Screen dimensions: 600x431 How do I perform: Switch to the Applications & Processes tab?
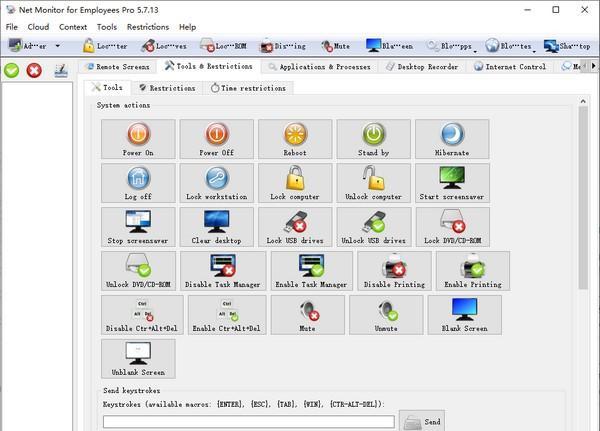[x=318, y=67]
